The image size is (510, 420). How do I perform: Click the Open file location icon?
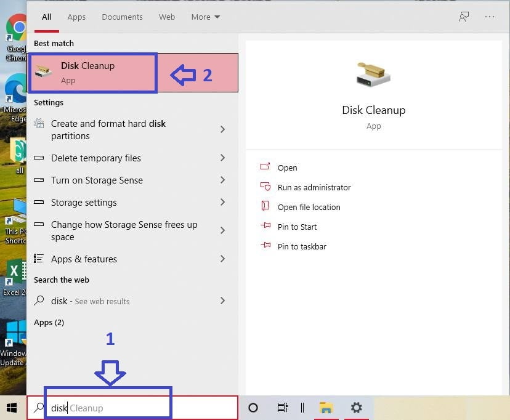(x=265, y=206)
